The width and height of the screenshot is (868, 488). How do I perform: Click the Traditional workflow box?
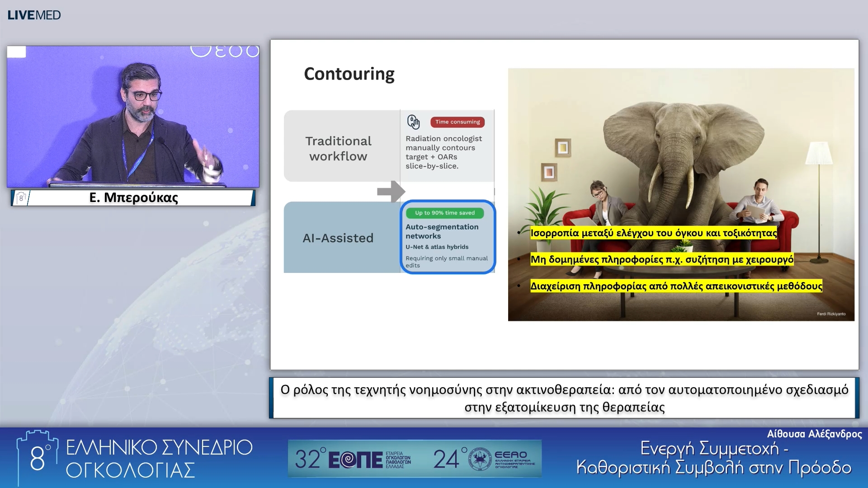(341, 146)
